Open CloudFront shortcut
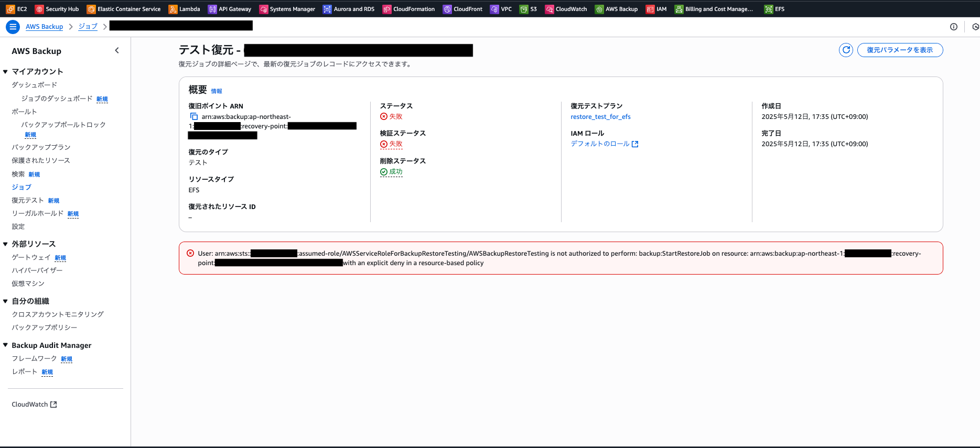This screenshot has height=448, width=980. pos(462,9)
